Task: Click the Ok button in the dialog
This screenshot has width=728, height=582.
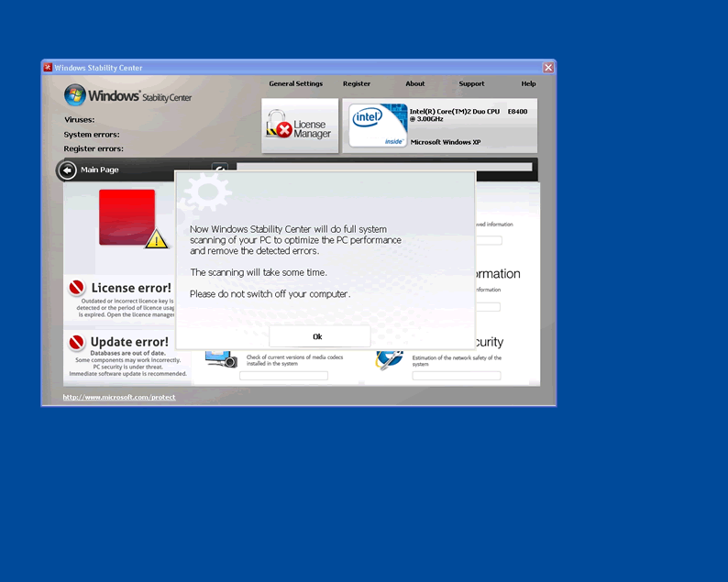Action: pos(318,336)
